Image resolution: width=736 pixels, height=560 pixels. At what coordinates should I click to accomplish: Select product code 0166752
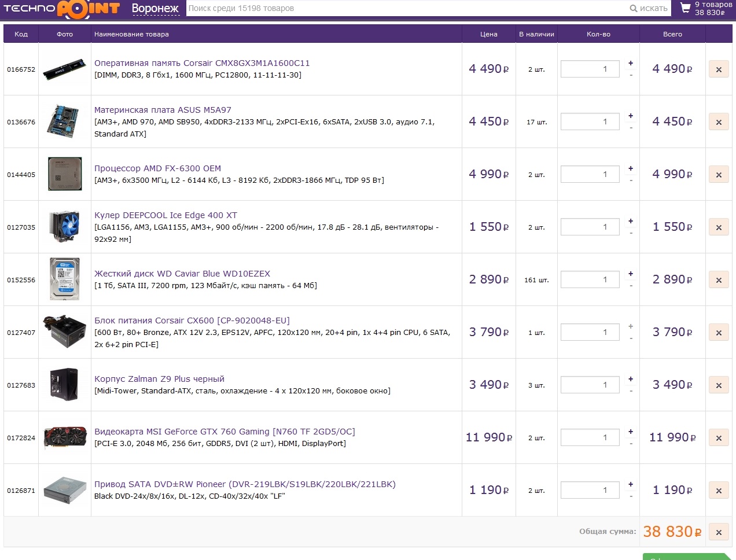click(21, 69)
